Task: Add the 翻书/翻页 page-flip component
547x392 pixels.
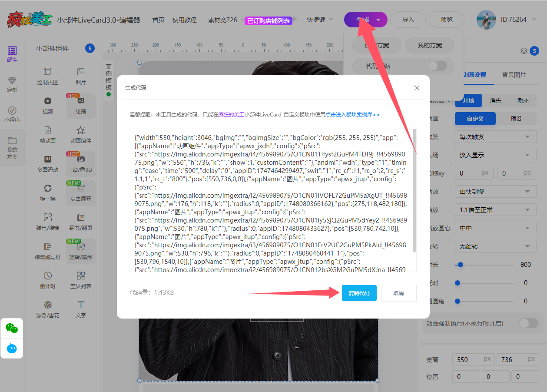Action: 81,222
